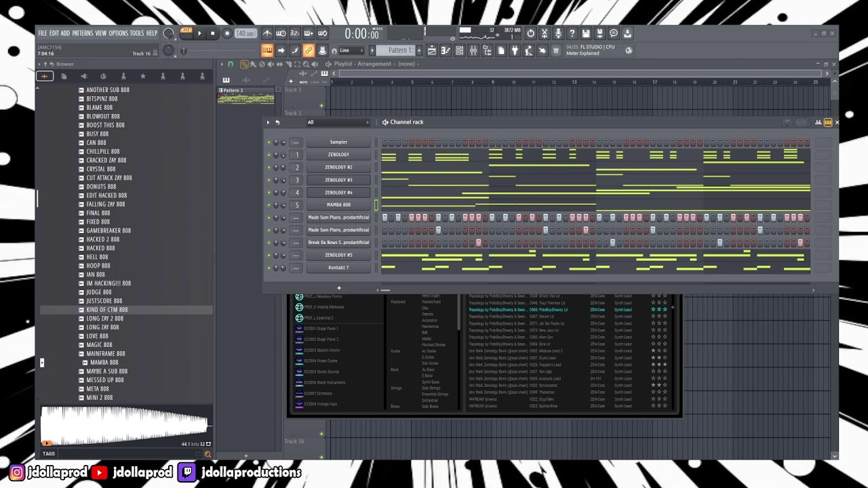This screenshot has height=488, width=868.
Task: Mute the Sampler channel
Action: point(269,142)
